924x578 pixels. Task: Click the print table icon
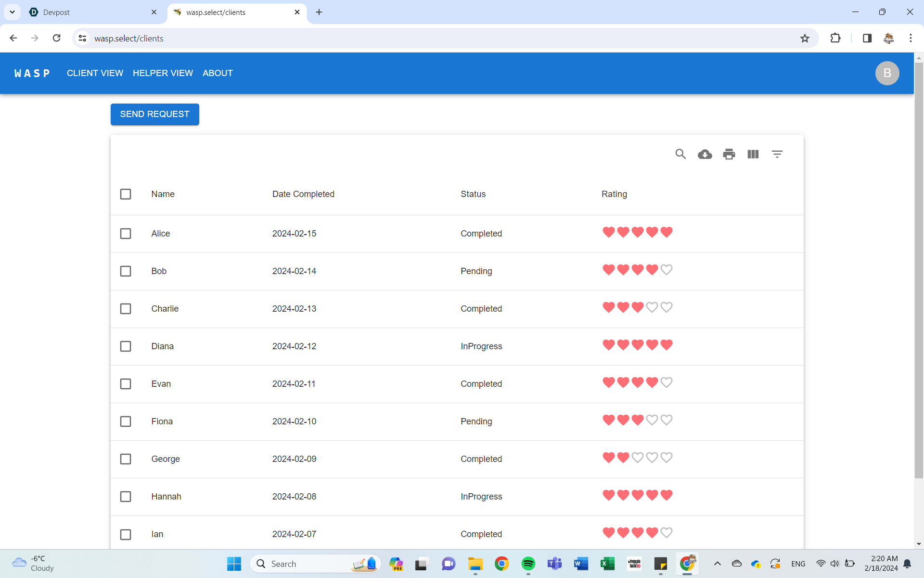[729, 154]
